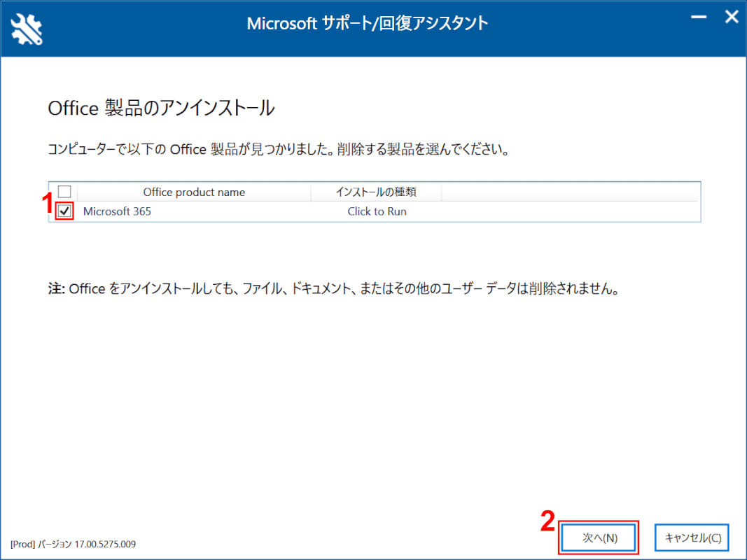This screenshot has height=560, width=747.
Task: Click the キャンセル(C) button
Action: coord(692,538)
